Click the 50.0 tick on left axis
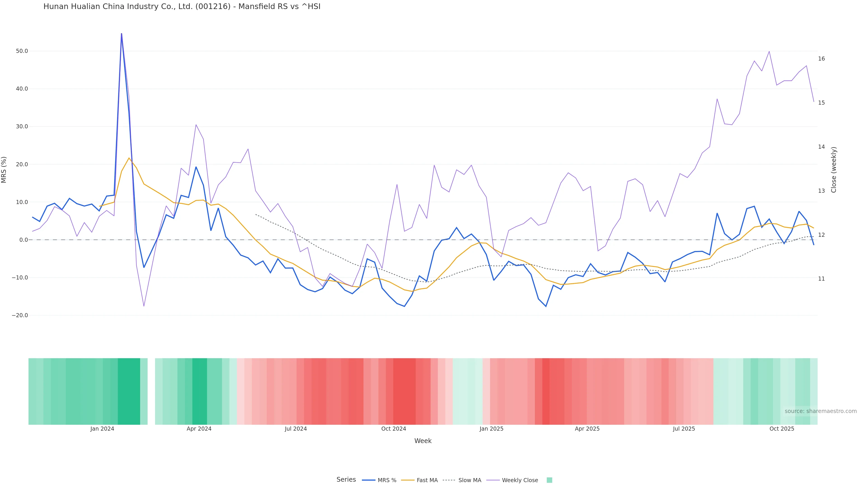Viewport: 868px width, 488px height. click(x=21, y=51)
